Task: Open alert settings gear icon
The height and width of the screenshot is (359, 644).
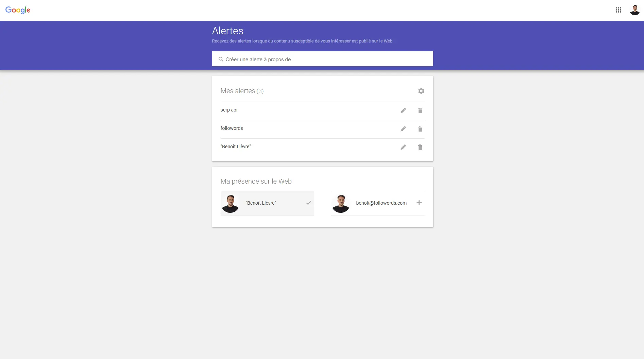Action: [421, 91]
